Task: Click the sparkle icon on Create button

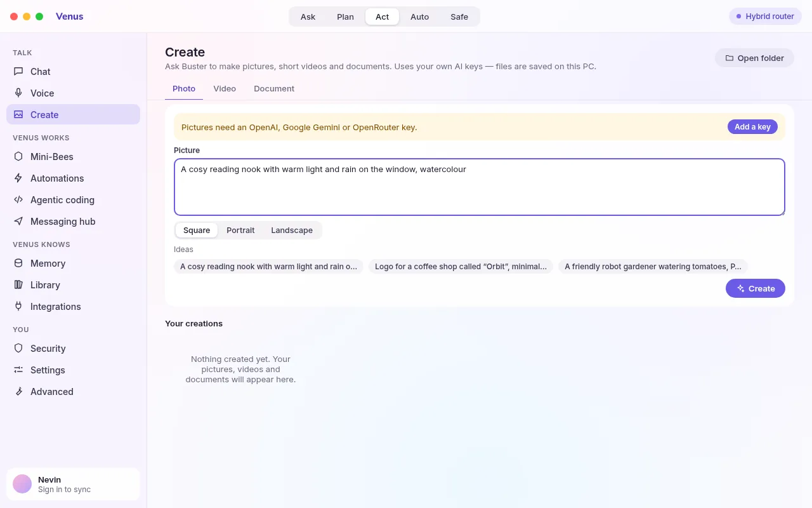Action: [741, 289]
